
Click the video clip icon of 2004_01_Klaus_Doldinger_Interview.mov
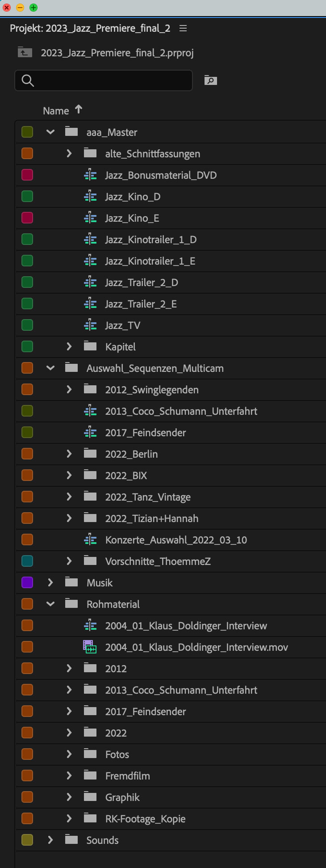pyautogui.click(x=90, y=647)
